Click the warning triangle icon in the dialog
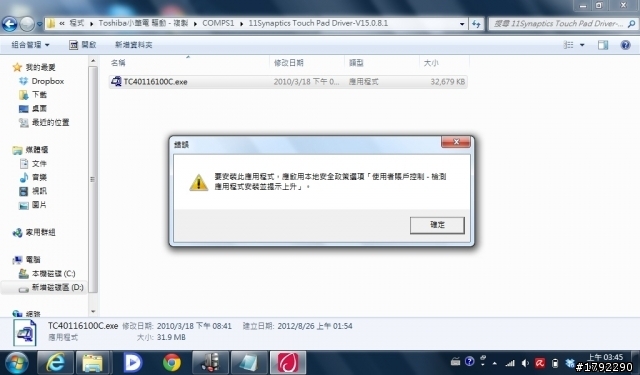Viewport: 640px width, 375px height. [x=199, y=182]
